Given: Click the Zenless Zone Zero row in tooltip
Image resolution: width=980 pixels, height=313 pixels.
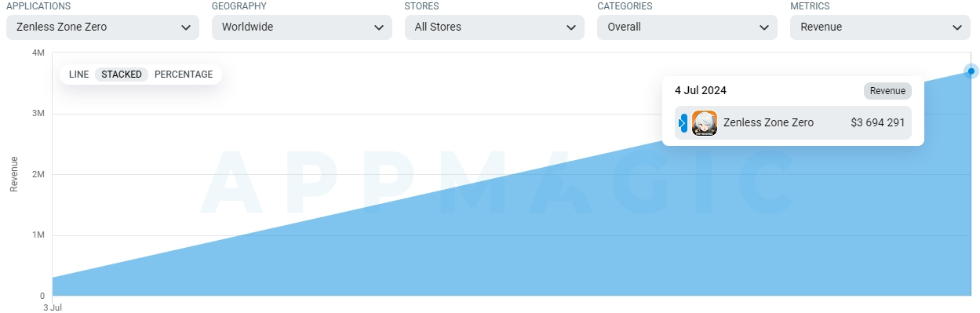Looking at the screenshot, I should [793, 123].
